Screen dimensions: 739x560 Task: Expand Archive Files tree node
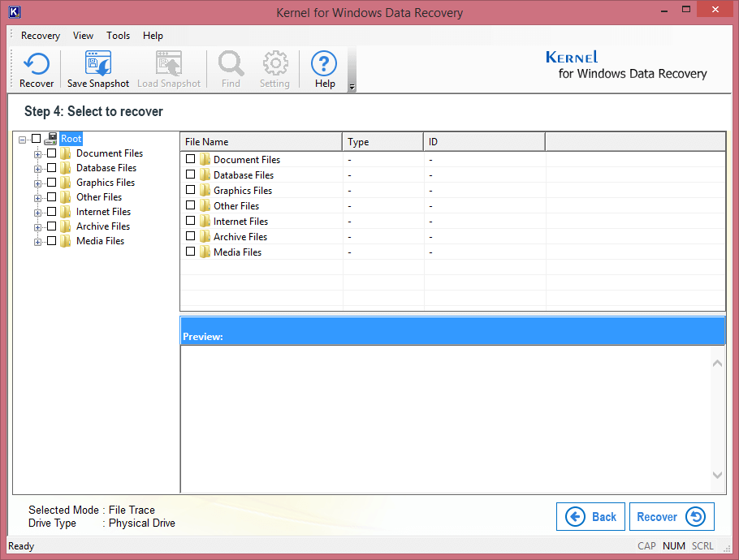[37, 227]
